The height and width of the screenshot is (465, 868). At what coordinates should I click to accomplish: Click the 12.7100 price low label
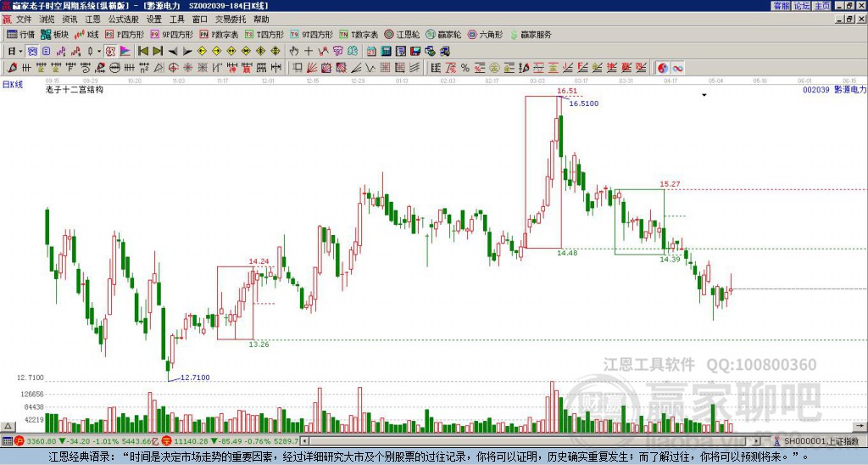point(195,378)
